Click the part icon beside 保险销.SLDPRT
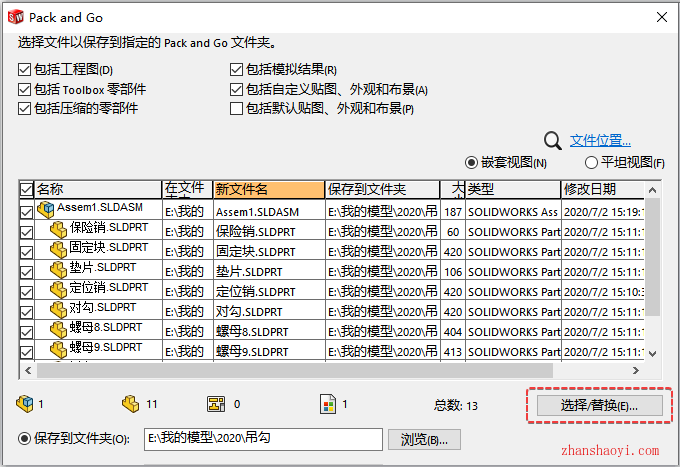The image size is (680, 467). coord(58,230)
